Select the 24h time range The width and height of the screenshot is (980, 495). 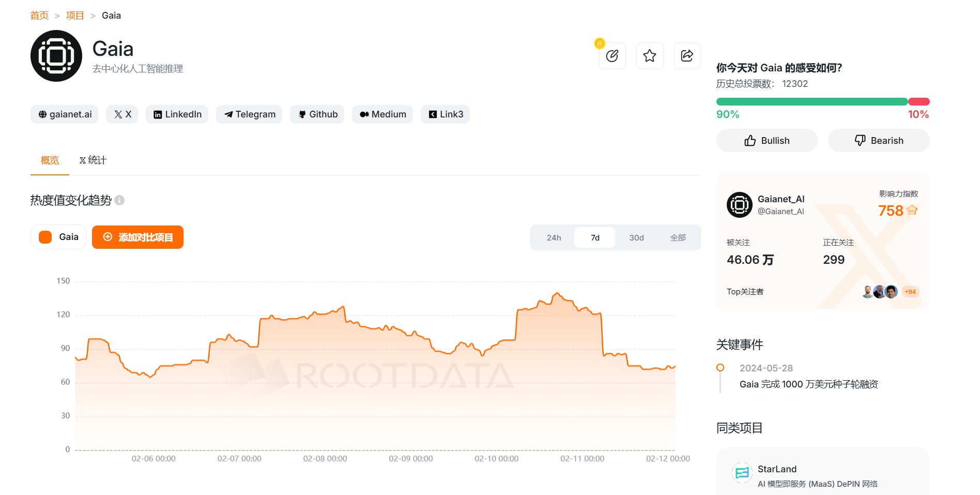point(554,237)
